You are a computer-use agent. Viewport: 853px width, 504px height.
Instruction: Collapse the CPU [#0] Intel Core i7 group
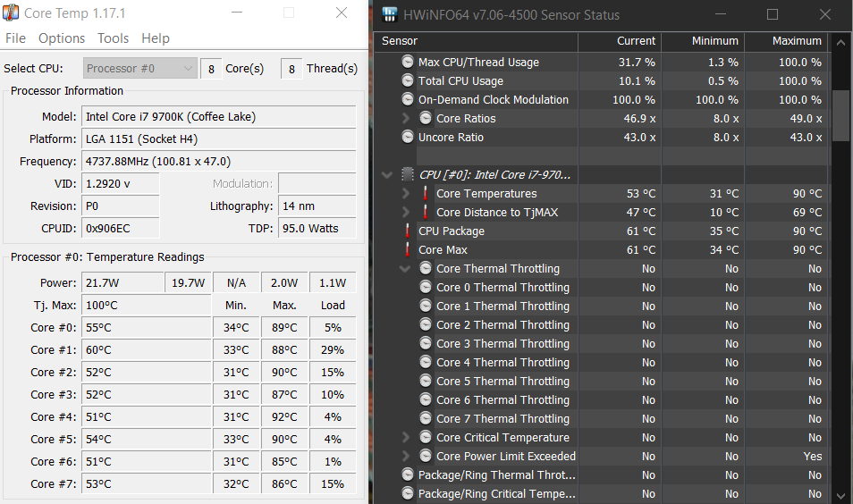pos(387,175)
